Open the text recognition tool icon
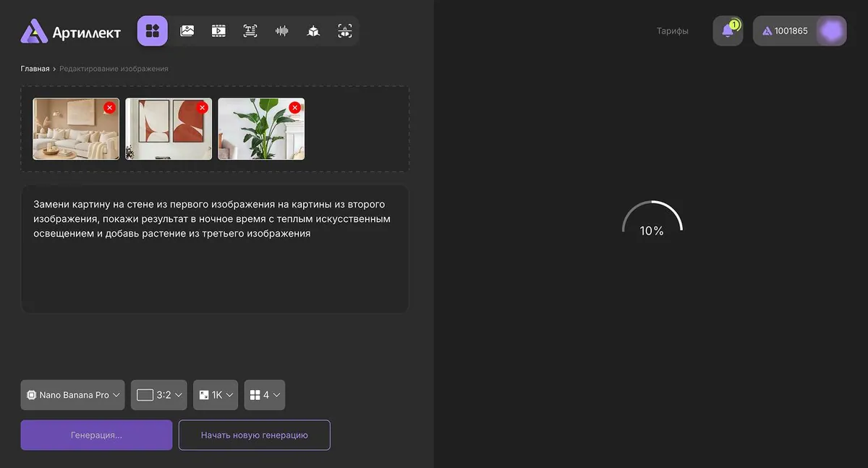The height and width of the screenshot is (468, 868). click(250, 31)
